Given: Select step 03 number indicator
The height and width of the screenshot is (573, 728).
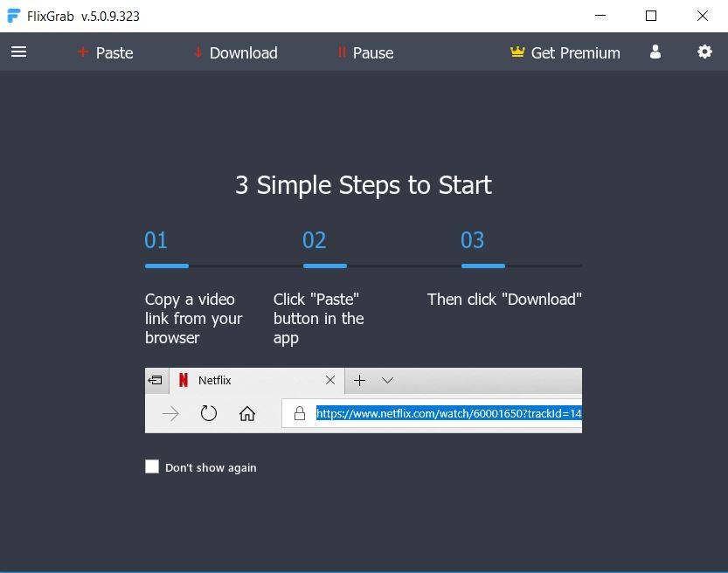Looking at the screenshot, I should click(x=472, y=240).
